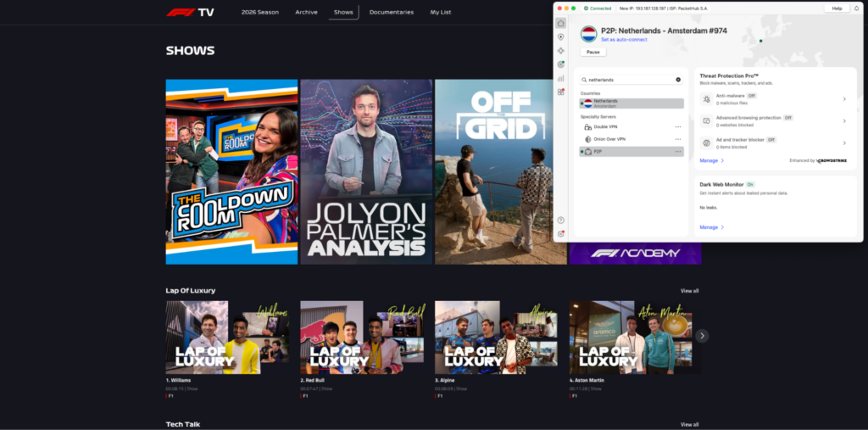The height and width of the screenshot is (430, 868).
Task: Expand Advanced browsing protection chevron
Action: coord(844,120)
